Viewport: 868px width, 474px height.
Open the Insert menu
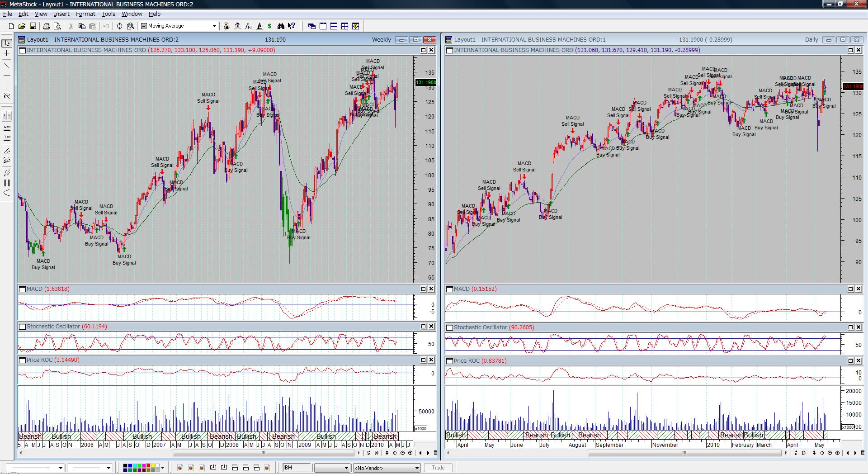coord(61,14)
